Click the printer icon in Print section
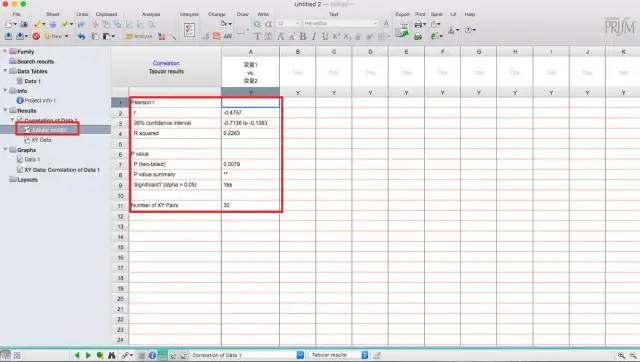This screenshot has width=640, height=362. coord(418,24)
